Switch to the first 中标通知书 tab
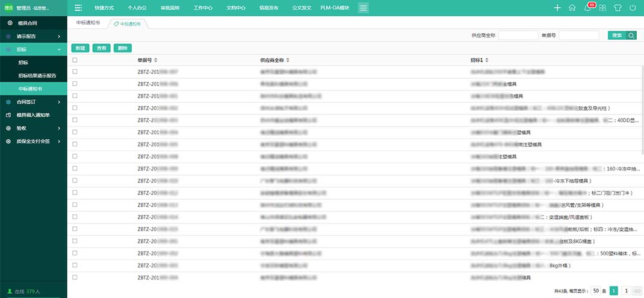The height and width of the screenshot is (298, 644). (x=88, y=22)
